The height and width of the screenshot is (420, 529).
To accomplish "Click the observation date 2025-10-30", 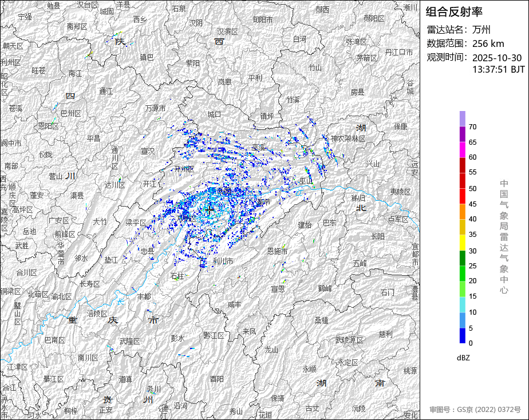I will [x=496, y=58].
